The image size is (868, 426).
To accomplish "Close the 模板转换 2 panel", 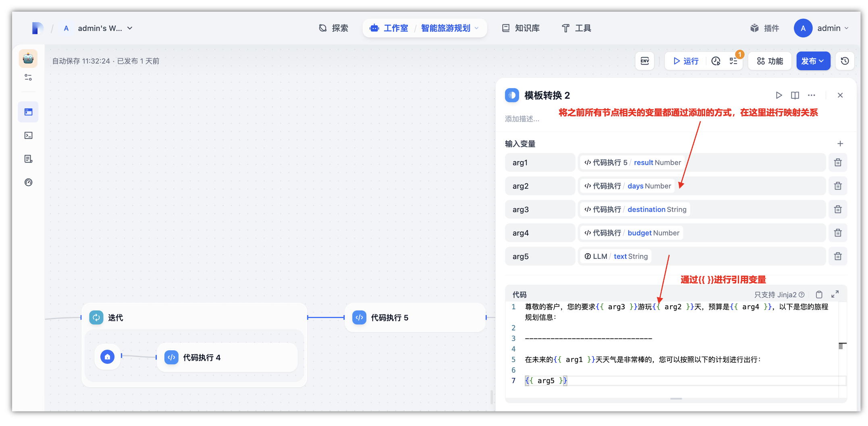I will pyautogui.click(x=840, y=95).
